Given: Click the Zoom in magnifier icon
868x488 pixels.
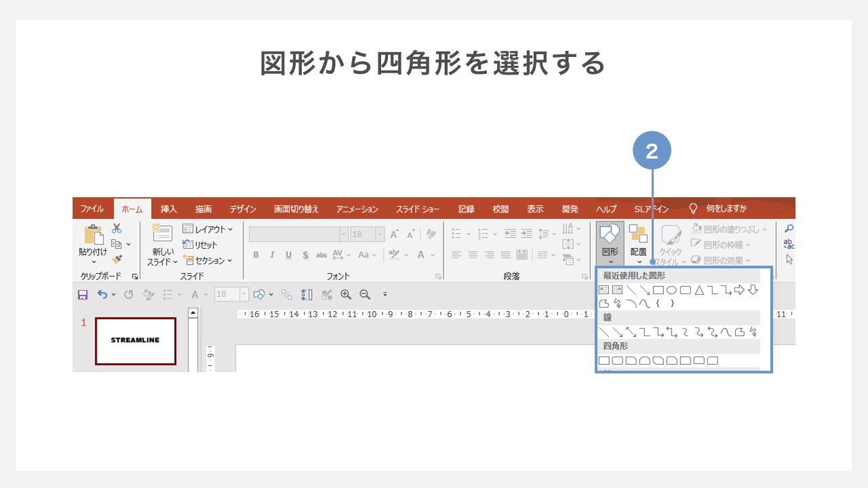Looking at the screenshot, I should point(346,294).
